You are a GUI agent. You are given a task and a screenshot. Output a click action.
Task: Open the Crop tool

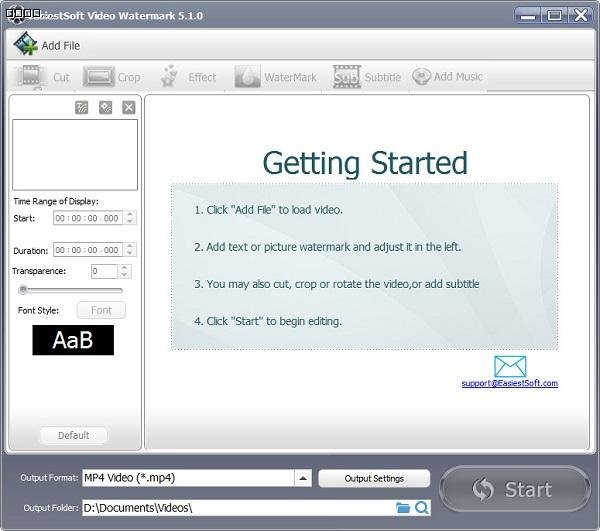click(112, 77)
